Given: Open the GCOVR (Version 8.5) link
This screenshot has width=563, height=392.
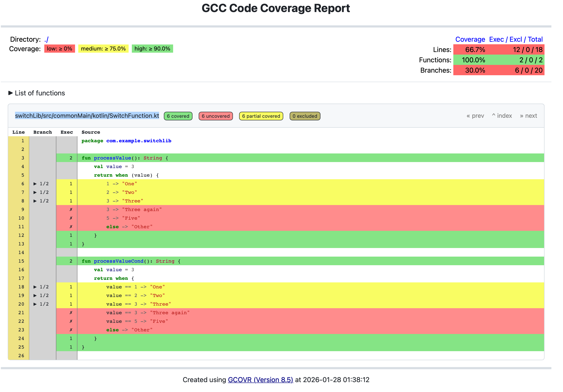Looking at the screenshot, I should (260, 380).
